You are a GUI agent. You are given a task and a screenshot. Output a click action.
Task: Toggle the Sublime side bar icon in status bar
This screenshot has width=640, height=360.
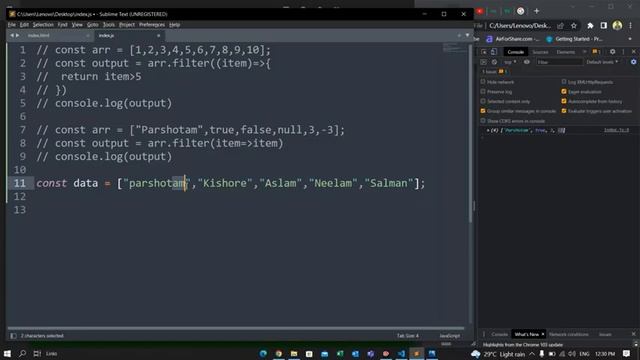13,336
